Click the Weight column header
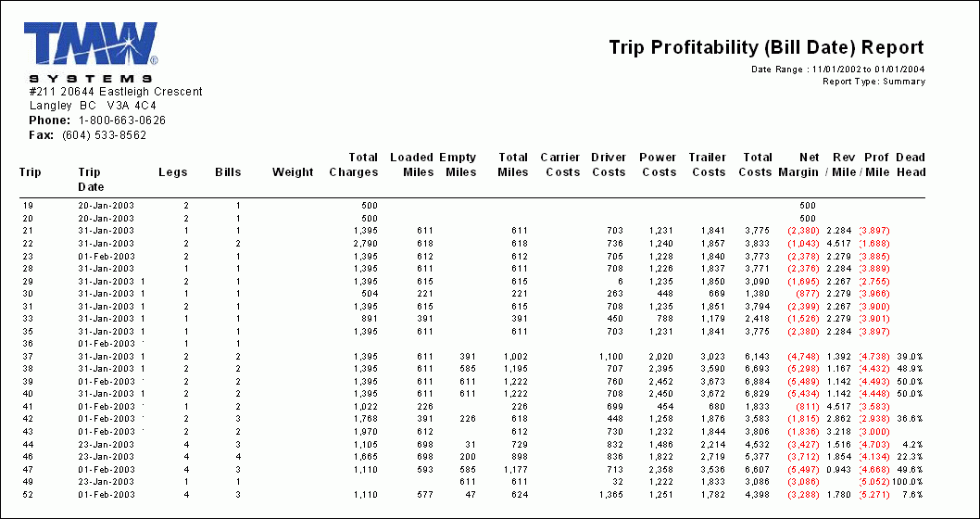The height and width of the screenshot is (519, 980). pos(293,172)
